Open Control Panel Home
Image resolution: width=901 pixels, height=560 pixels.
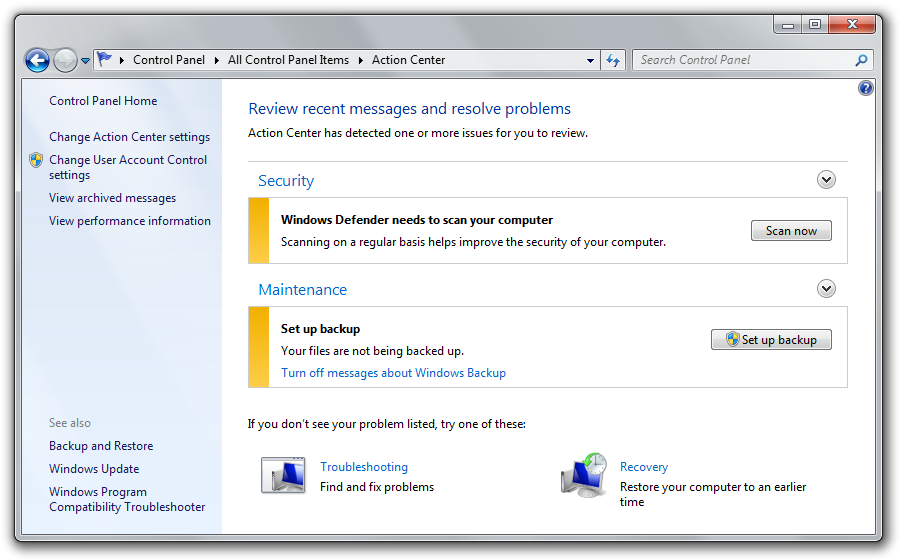pyautogui.click(x=103, y=101)
